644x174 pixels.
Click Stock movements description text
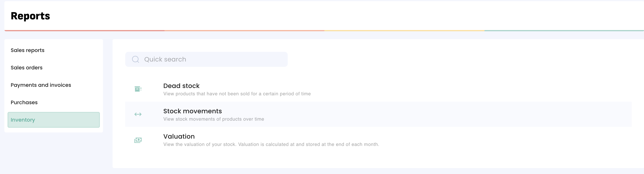[213, 119]
